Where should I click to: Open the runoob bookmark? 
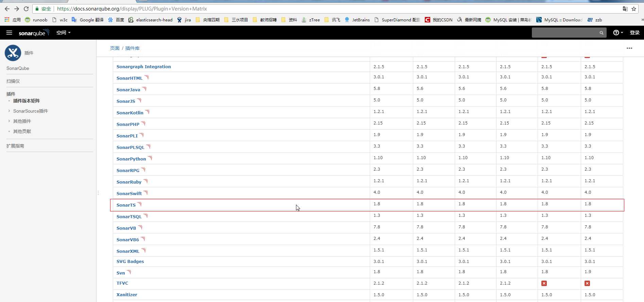point(36,20)
